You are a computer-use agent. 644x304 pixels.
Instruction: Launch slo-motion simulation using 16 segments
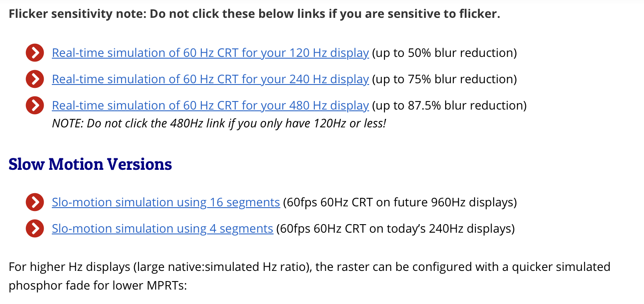tap(166, 203)
